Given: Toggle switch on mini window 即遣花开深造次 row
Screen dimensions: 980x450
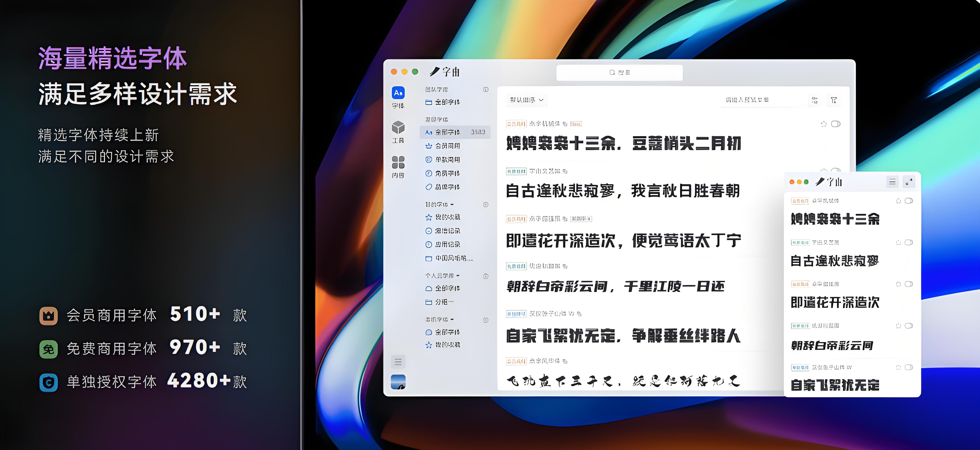Looking at the screenshot, I should [x=908, y=284].
